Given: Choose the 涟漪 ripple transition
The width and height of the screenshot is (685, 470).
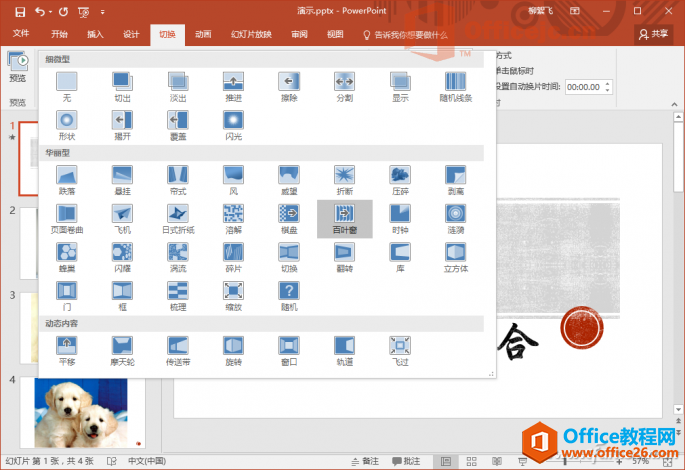Looking at the screenshot, I should (456, 219).
